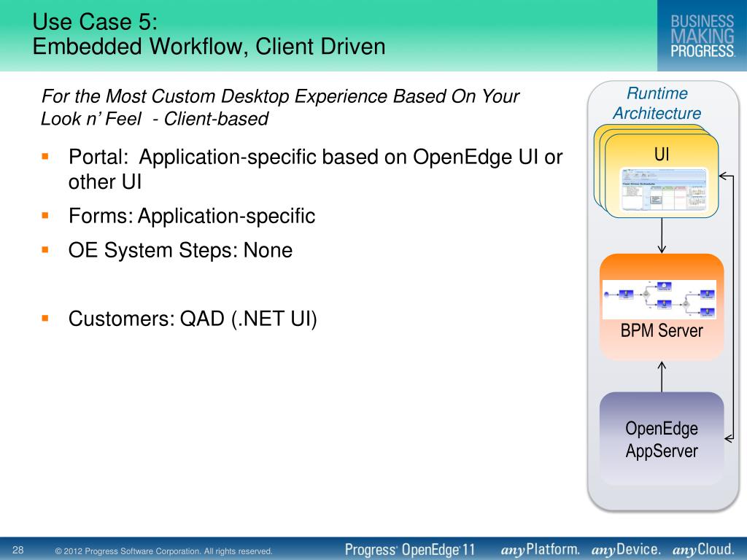This screenshot has width=747, height=560.
Task: Click the Business Making Progress logo
Action: point(703,36)
